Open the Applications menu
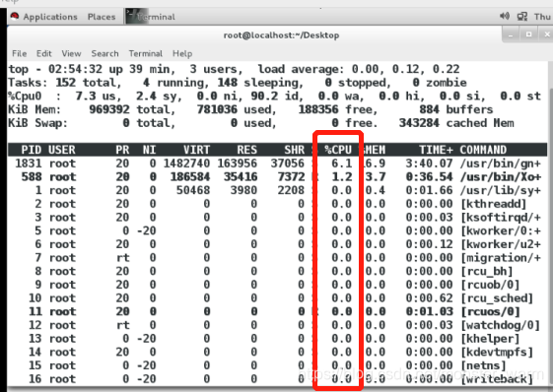The image size is (553, 392). (x=50, y=17)
